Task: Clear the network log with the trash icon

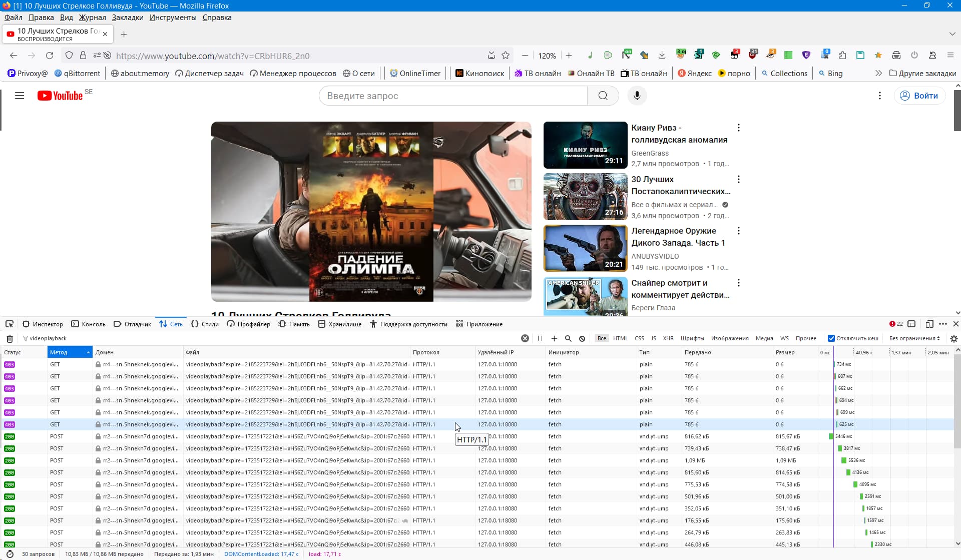Action: click(10, 338)
